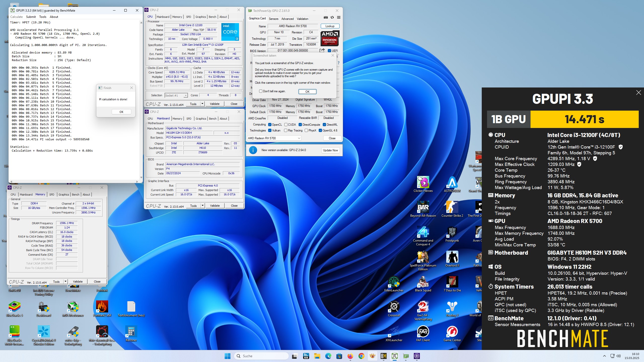644x362 pixels.
Task: Open the ASTRONEER desktop icon
Action: point(452,185)
